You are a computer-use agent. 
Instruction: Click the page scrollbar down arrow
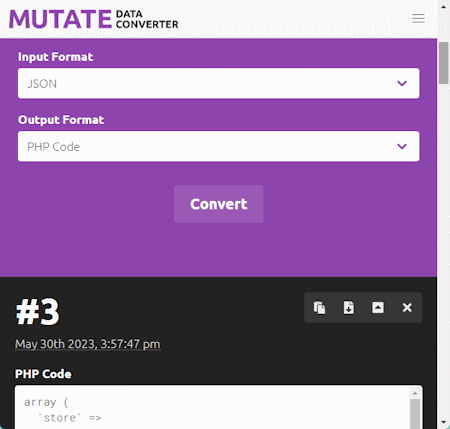444,423
